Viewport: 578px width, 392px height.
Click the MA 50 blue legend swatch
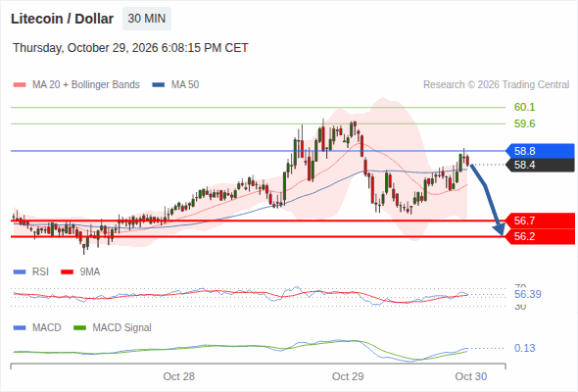[159, 85]
